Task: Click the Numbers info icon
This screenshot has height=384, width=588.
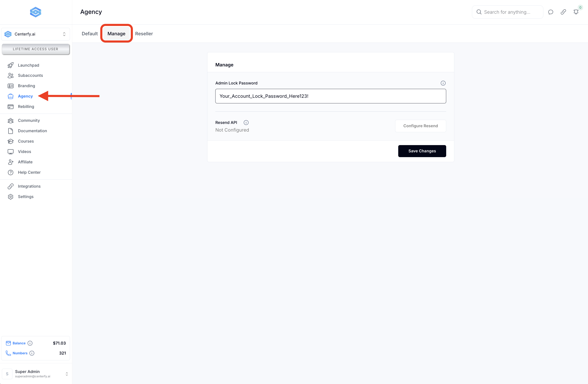Action: (32, 353)
